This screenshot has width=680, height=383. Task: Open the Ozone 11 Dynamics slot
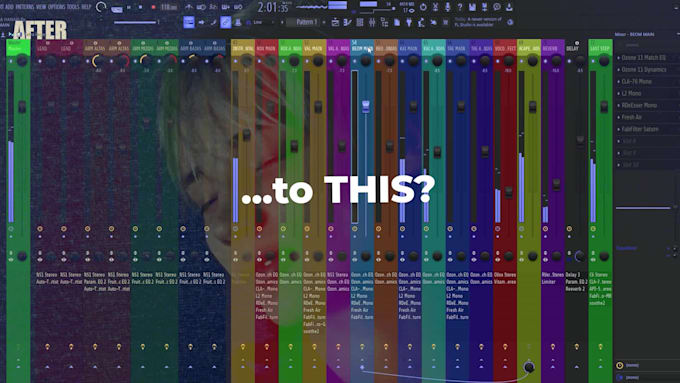click(643, 69)
